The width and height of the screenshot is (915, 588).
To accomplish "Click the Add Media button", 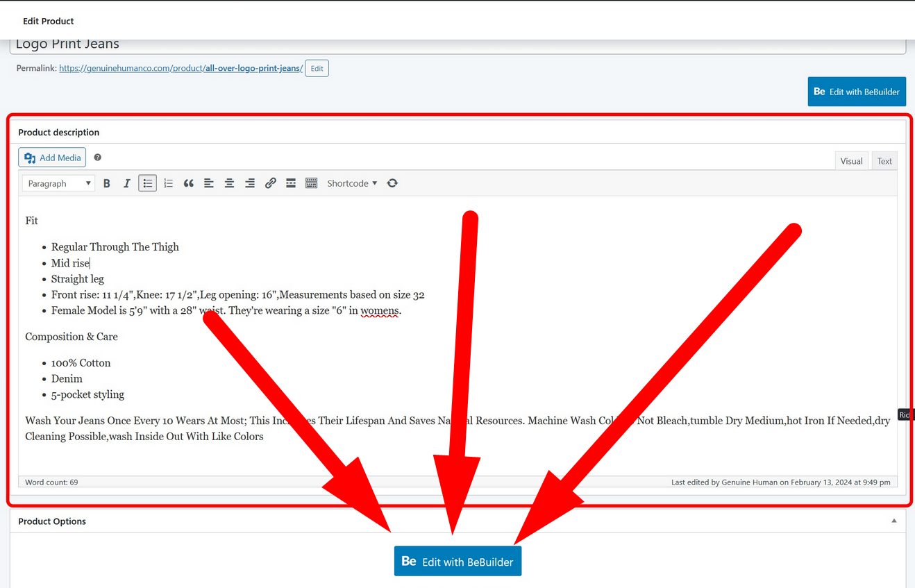I will [x=52, y=158].
